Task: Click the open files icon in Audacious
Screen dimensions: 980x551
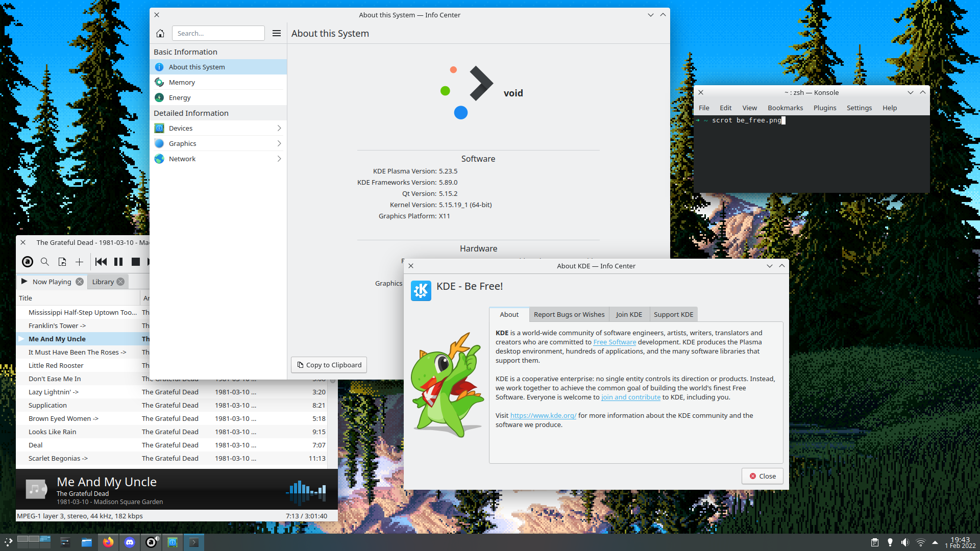Action: tap(62, 262)
